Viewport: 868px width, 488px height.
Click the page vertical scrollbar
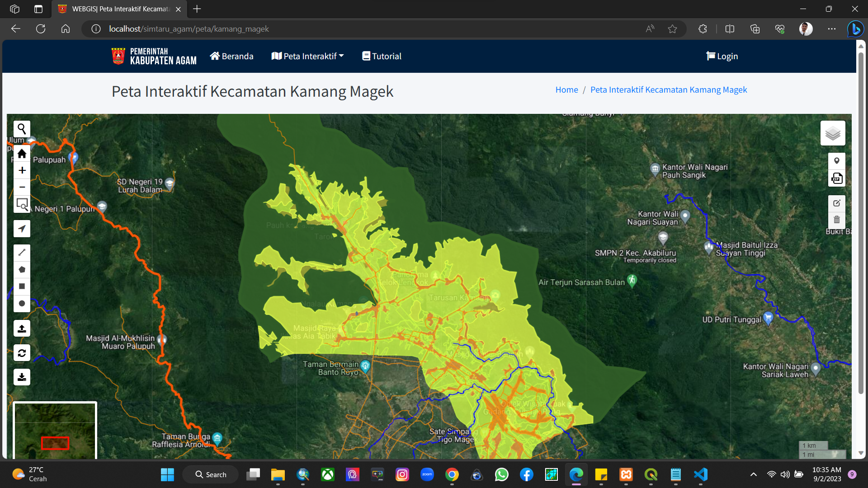861,224
